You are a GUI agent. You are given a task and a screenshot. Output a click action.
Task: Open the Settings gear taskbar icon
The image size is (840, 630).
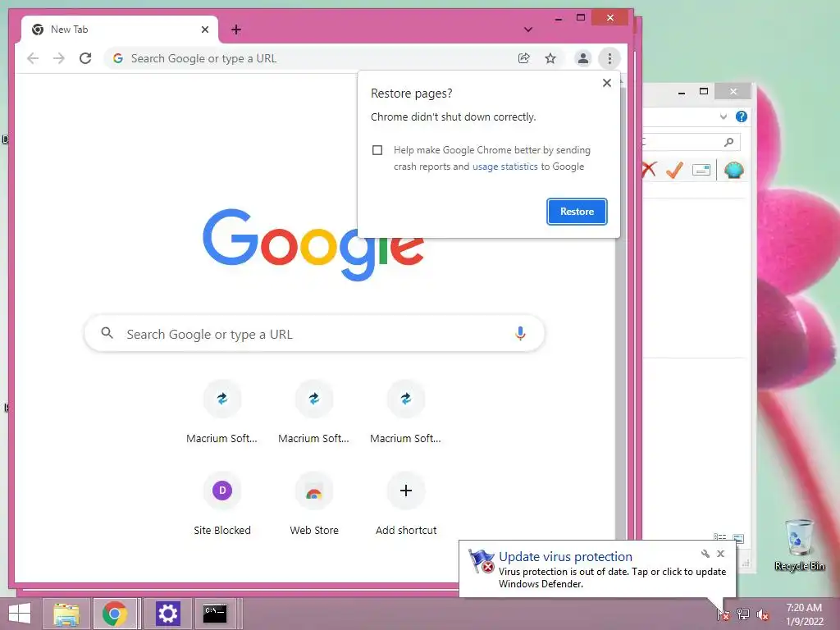tap(167, 614)
